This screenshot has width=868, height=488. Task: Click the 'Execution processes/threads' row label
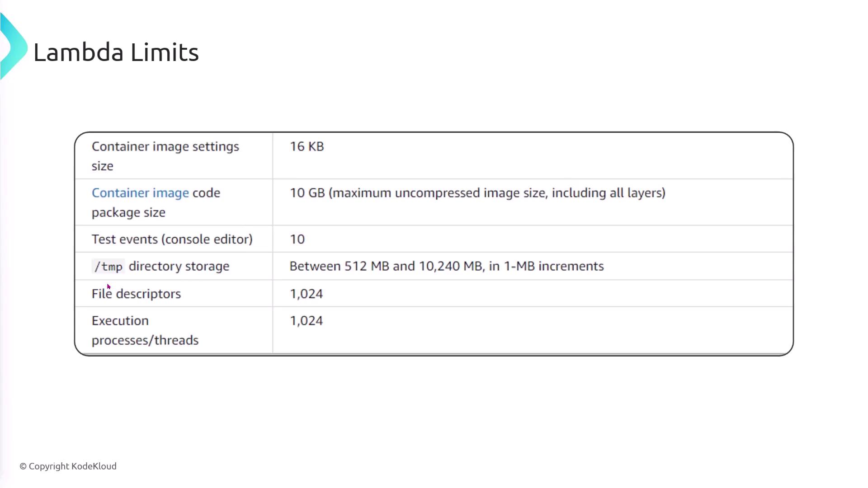coord(145,330)
